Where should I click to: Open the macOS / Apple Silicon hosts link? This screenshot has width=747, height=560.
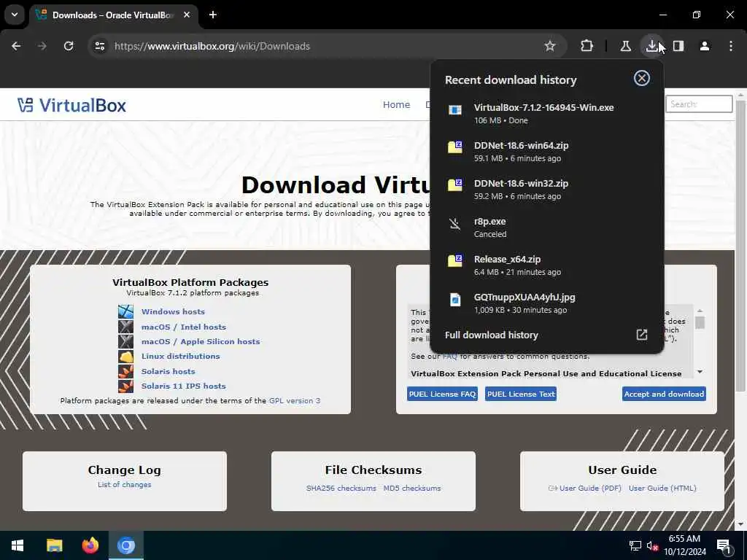click(201, 341)
